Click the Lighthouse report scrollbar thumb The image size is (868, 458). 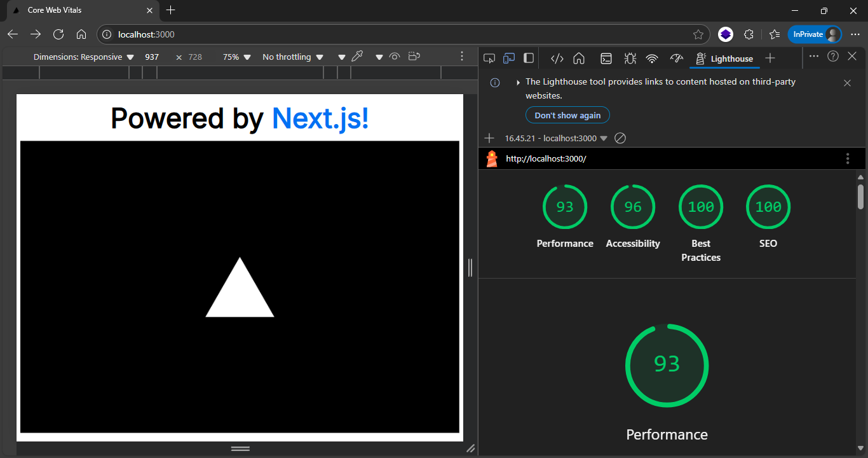click(x=861, y=197)
